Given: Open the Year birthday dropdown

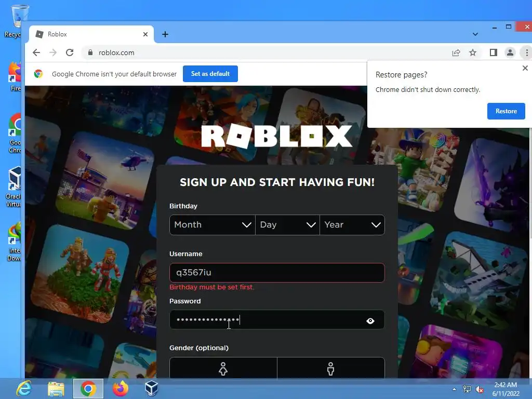Looking at the screenshot, I should coord(352,224).
